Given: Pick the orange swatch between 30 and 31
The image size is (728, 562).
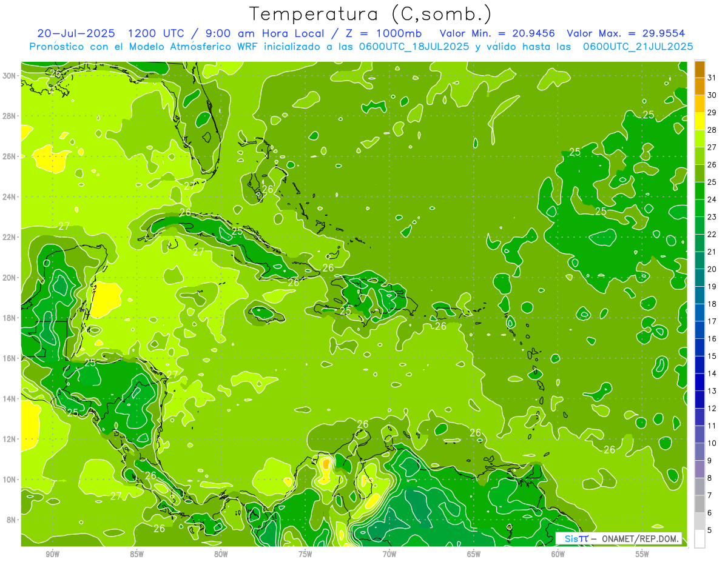Looking at the screenshot, I should coord(699,86).
